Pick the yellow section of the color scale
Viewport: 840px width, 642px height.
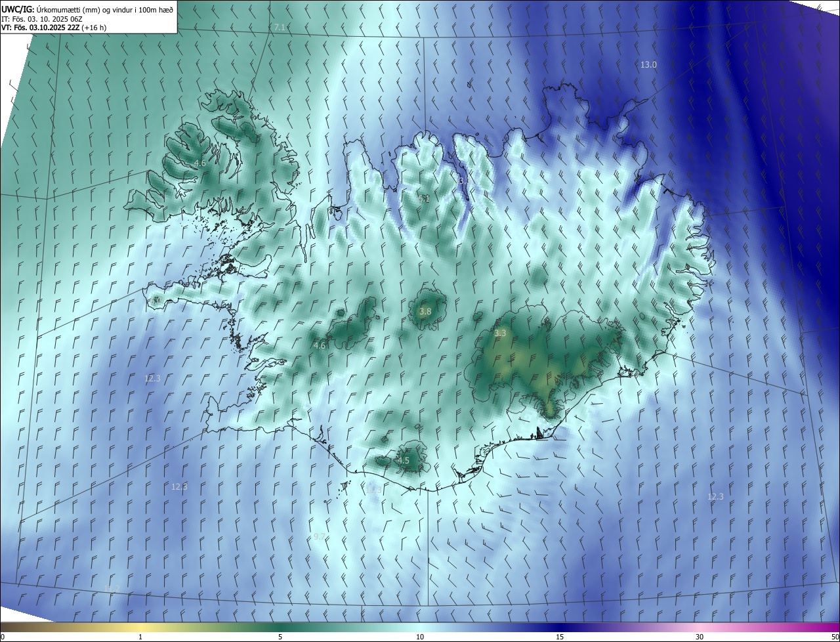(x=140, y=627)
